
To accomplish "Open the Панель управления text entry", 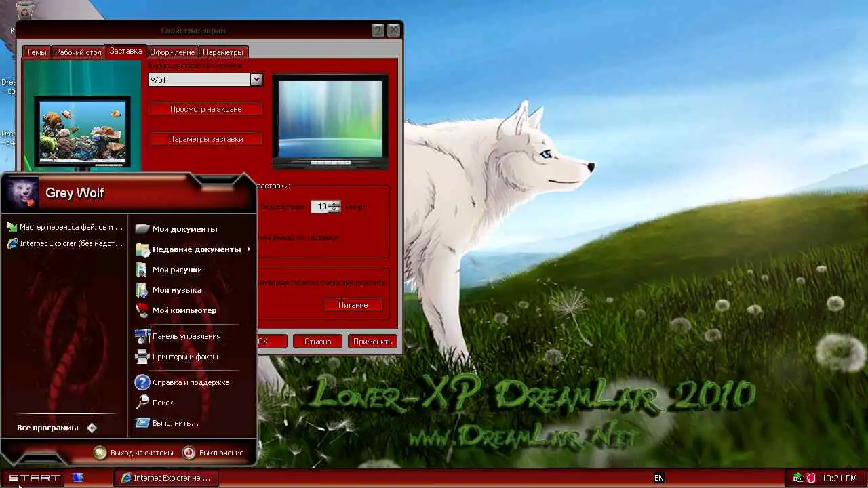I will point(186,336).
